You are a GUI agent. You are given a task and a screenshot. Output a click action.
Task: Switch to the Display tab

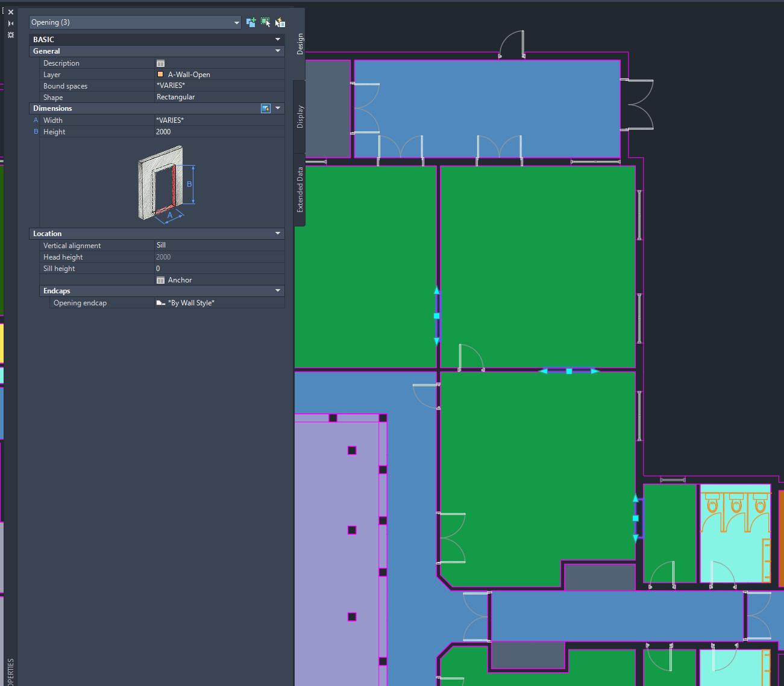click(x=299, y=114)
